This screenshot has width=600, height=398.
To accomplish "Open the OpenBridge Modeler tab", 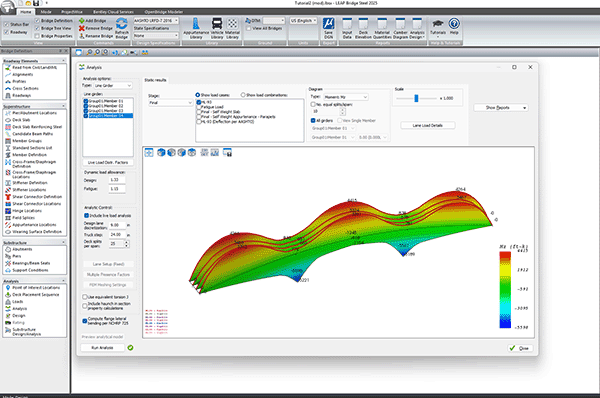I will [x=164, y=12].
